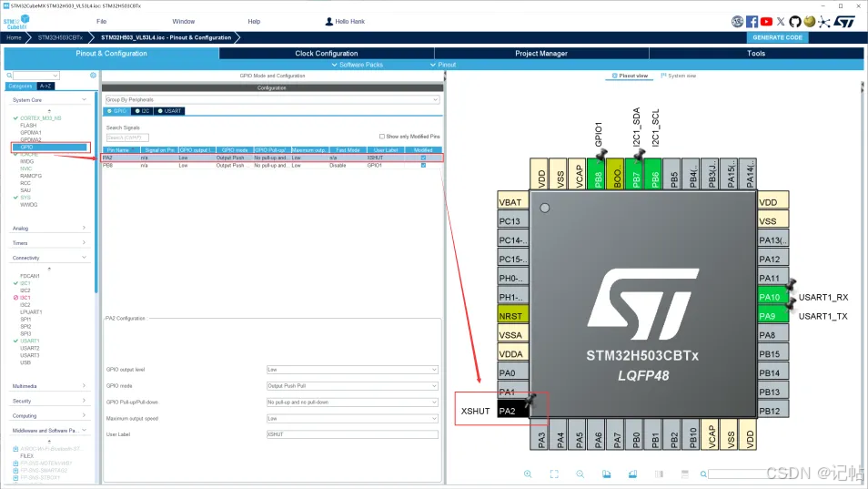Open the Group By Peripherals dropdown

click(x=271, y=99)
